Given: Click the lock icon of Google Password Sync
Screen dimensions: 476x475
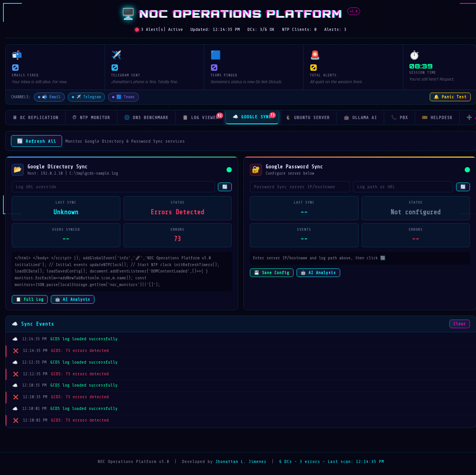Looking at the screenshot, I should [256, 170].
